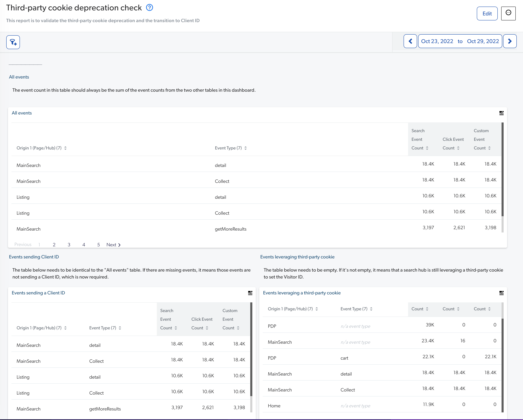Image resolution: width=523 pixels, height=420 pixels.
Task: Go to the next date range with right arrow
Action: tap(510, 41)
